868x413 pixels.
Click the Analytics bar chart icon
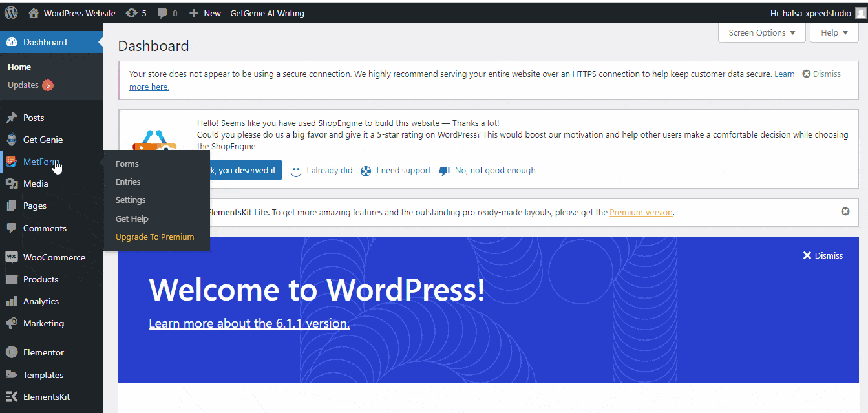[x=12, y=301]
